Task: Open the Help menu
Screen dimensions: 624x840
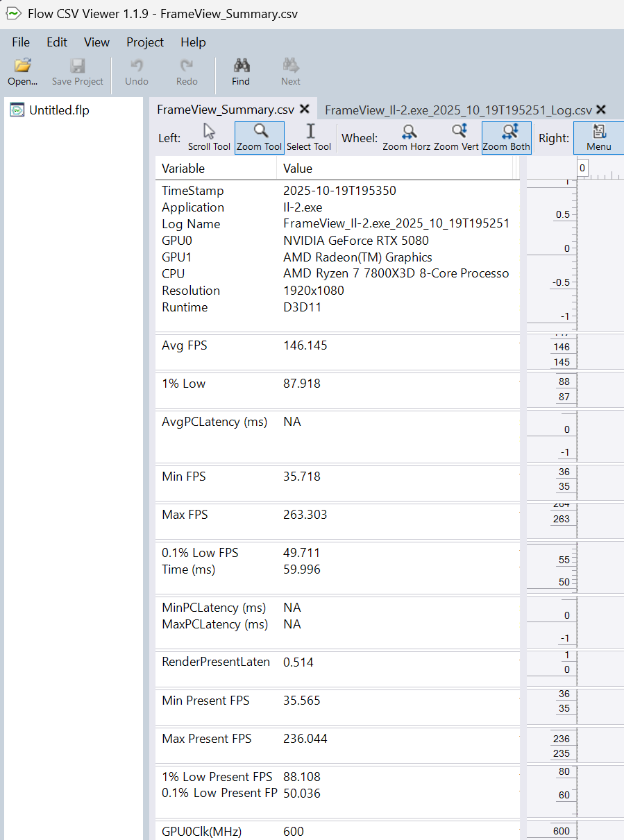Action: [x=193, y=42]
